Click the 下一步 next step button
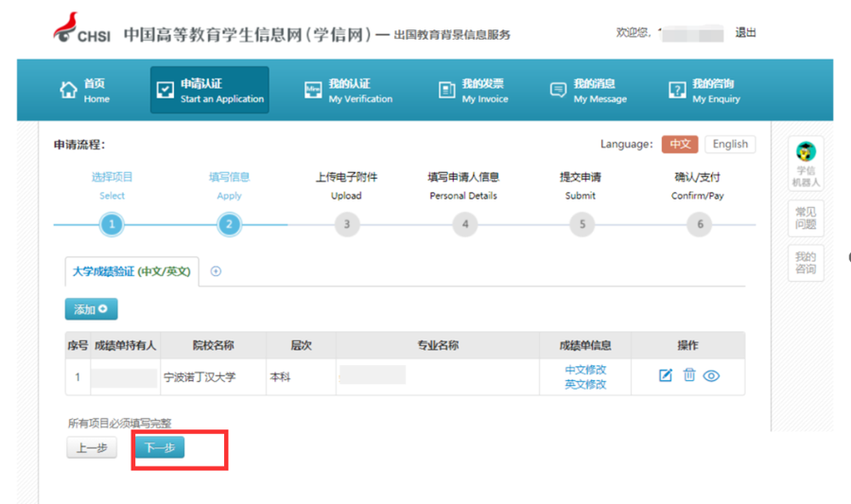The image size is (851, 504). (160, 447)
